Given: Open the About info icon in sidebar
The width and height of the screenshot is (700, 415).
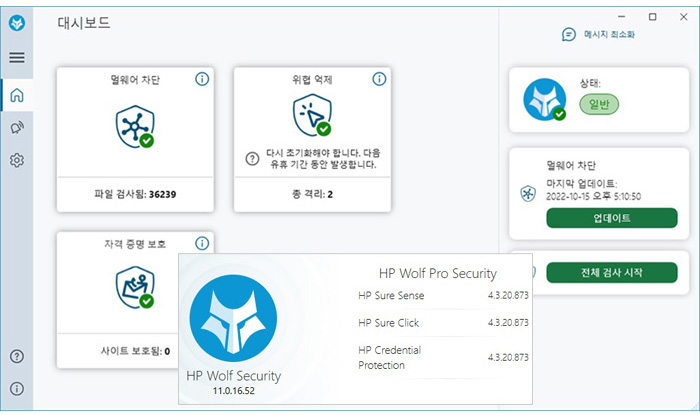Looking at the screenshot, I should 17,389.
